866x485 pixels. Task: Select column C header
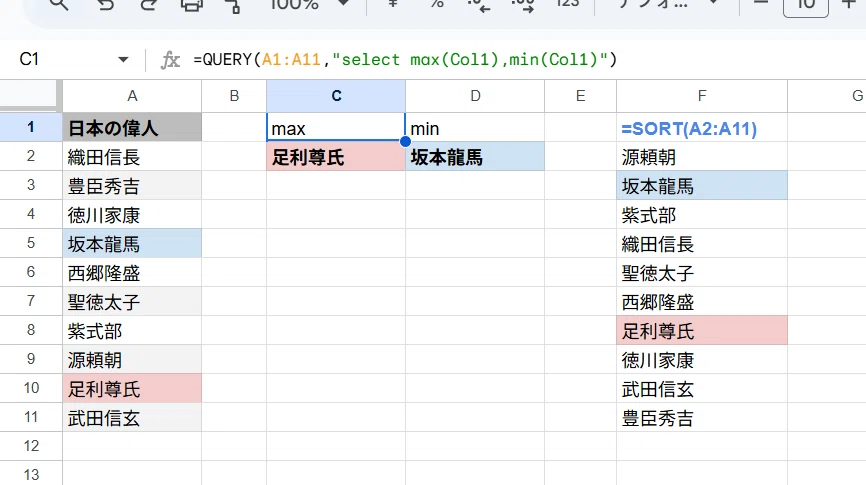336,96
